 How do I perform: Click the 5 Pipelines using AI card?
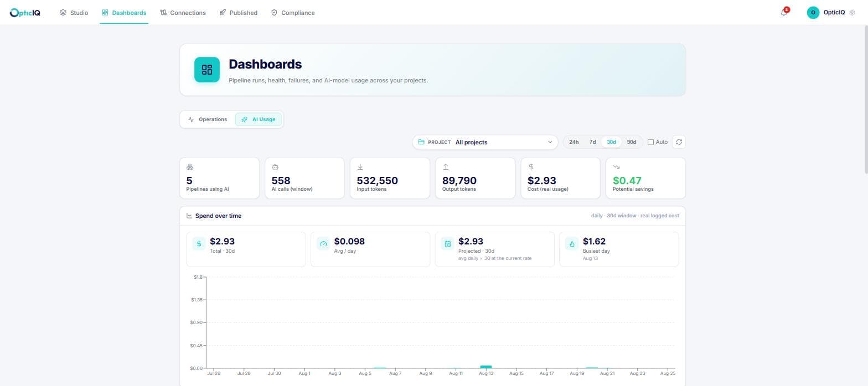coord(219,178)
